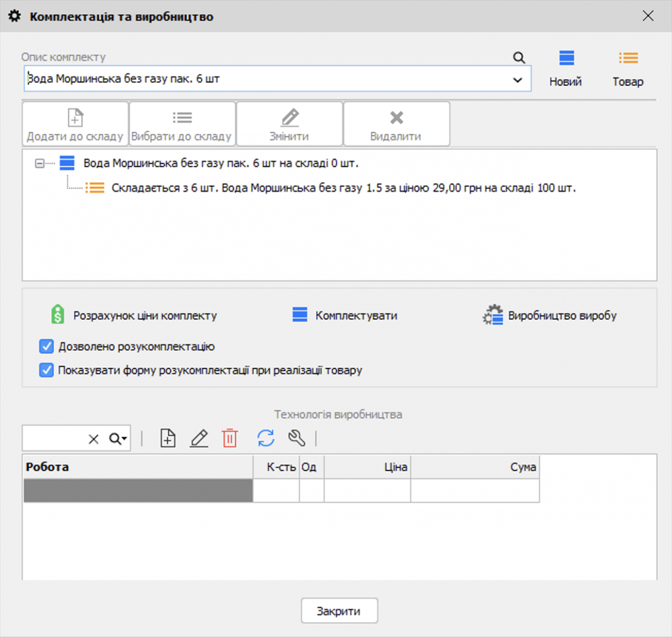Image resolution: width=672 pixels, height=638 pixels.
Task: Click the Новий kit icon
Action: tap(566, 58)
